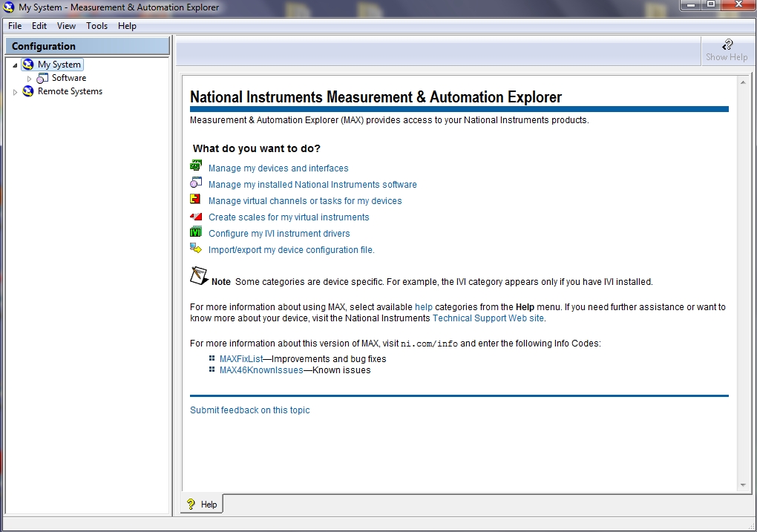Image resolution: width=757 pixels, height=532 pixels.
Task: Click the Software folder icon
Action: coord(42,78)
